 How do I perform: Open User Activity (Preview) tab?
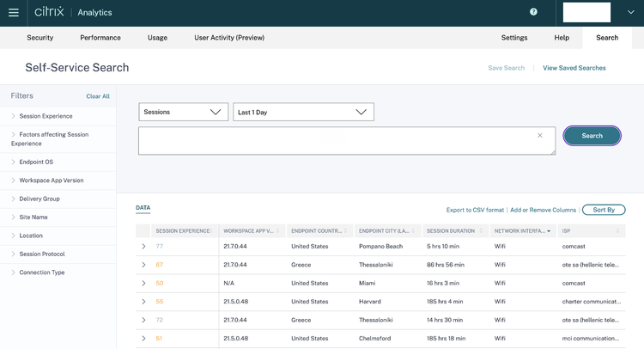tap(229, 38)
